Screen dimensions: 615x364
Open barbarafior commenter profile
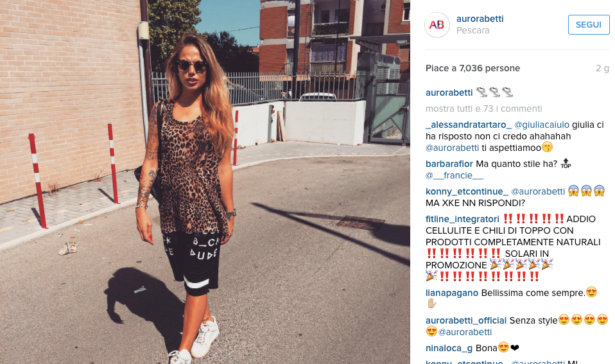[449, 164]
